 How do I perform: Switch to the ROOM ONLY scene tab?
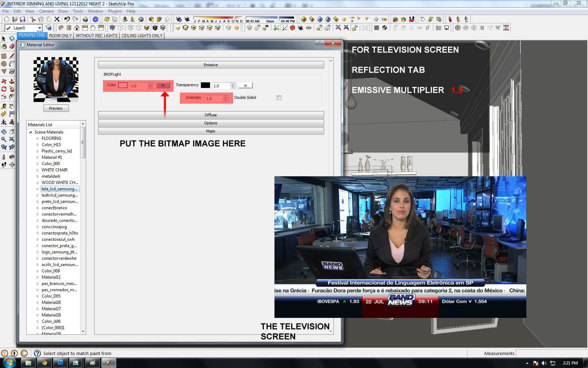60,35
